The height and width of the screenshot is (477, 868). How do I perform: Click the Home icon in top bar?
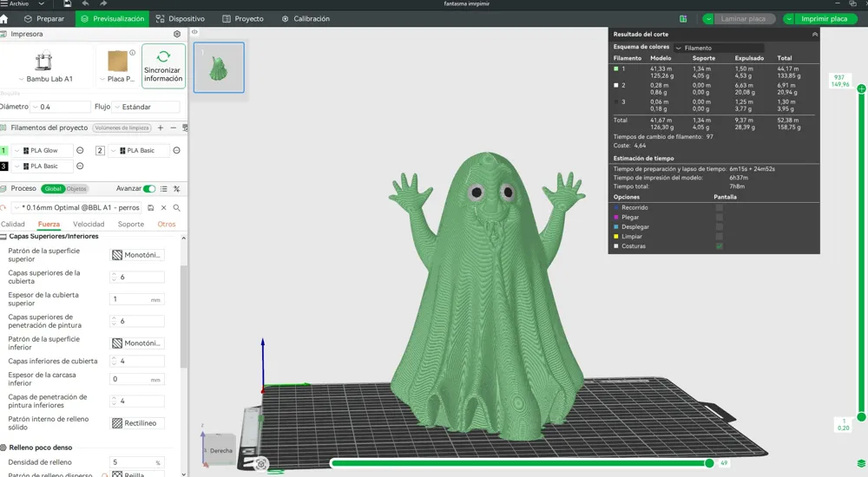[x=3, y=19]
